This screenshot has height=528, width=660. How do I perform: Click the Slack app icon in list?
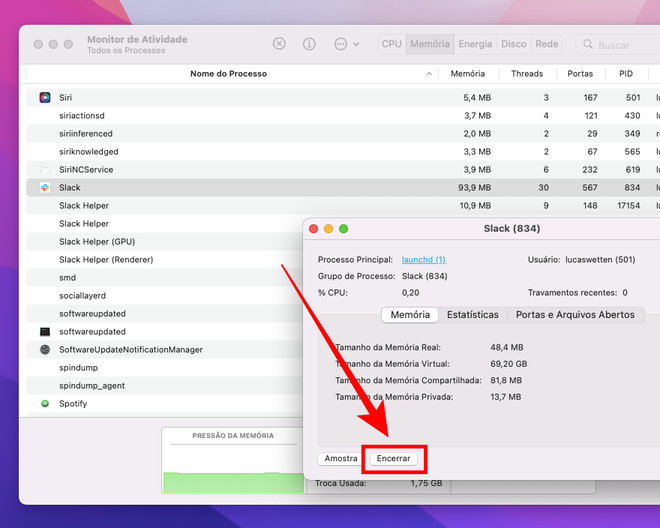(x=45, y=188)
